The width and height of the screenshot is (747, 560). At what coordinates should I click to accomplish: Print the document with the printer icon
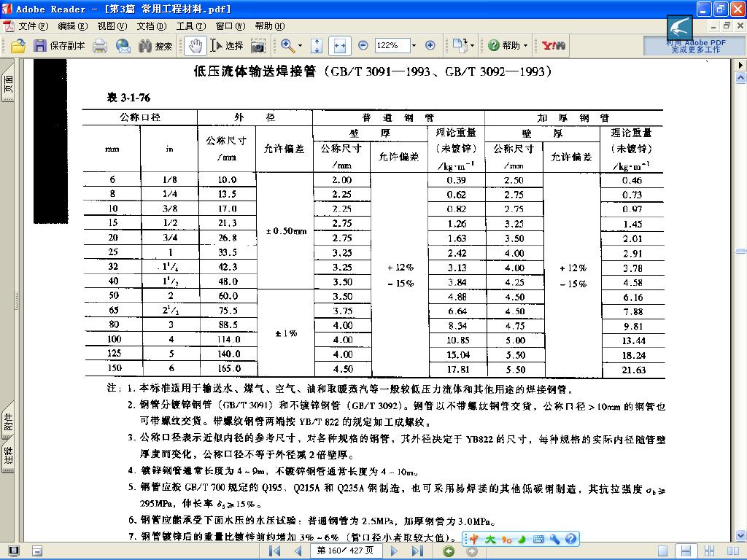[99, 46]
